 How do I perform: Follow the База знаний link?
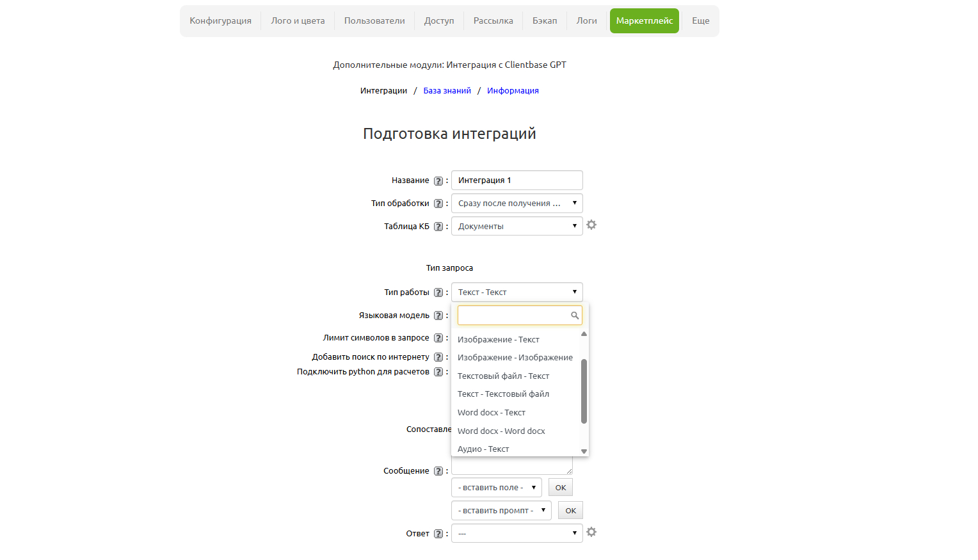(x=447, y=91)
